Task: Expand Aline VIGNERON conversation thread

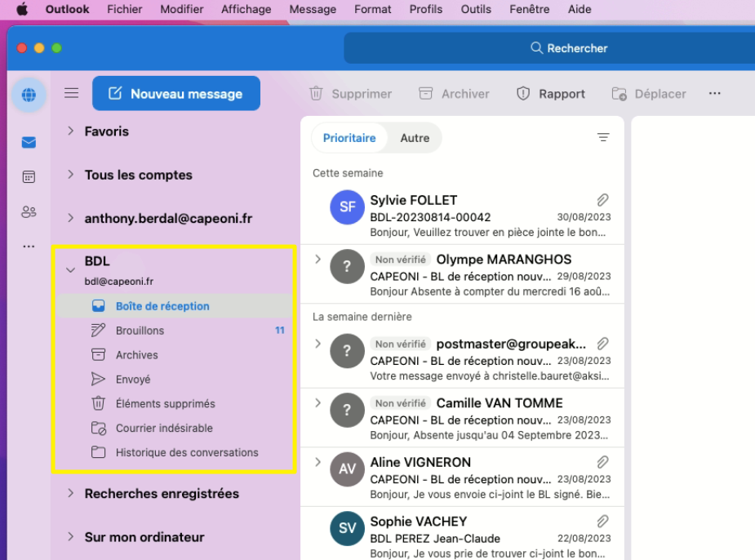Action: 318,462
